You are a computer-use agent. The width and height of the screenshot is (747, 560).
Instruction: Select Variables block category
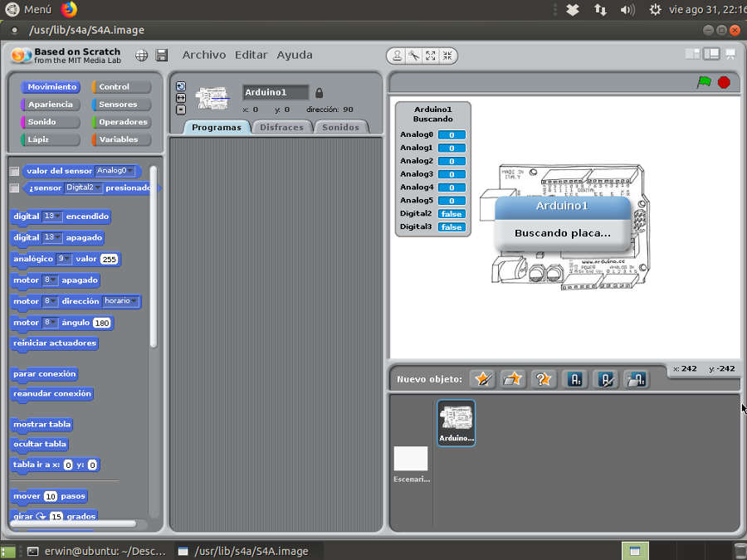[121, 139]
